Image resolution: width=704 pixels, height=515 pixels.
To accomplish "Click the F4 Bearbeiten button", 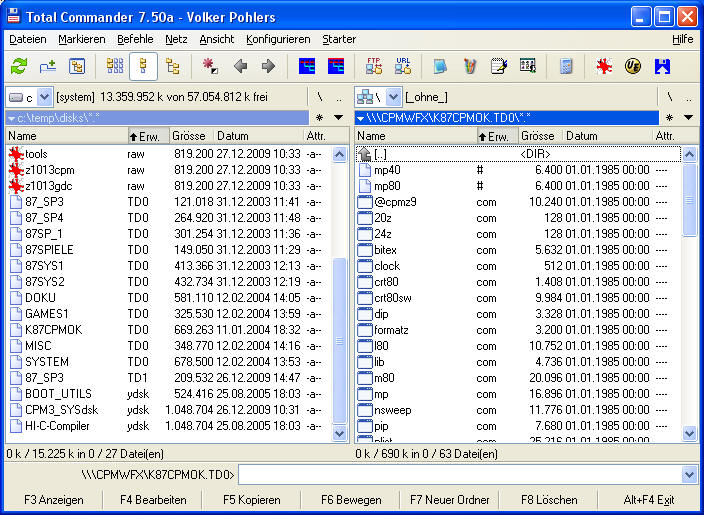I will 153,500.
